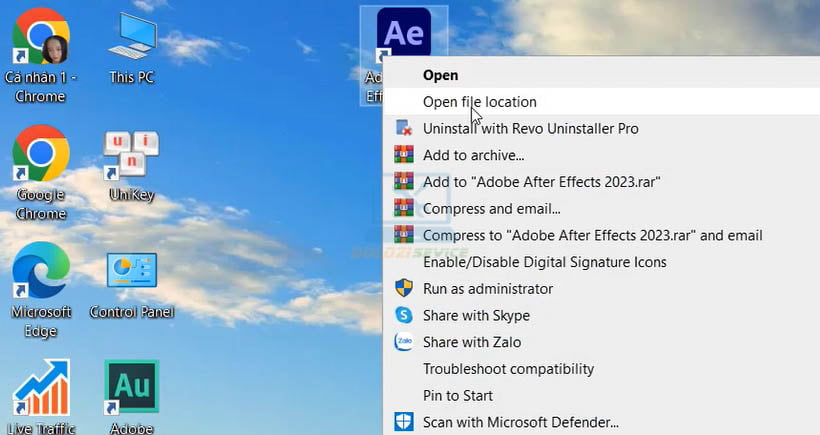Screen dimensions: 820x435
Task: Click the WinRAR icon beside Add to archive
Action: [x=404, y=155]
